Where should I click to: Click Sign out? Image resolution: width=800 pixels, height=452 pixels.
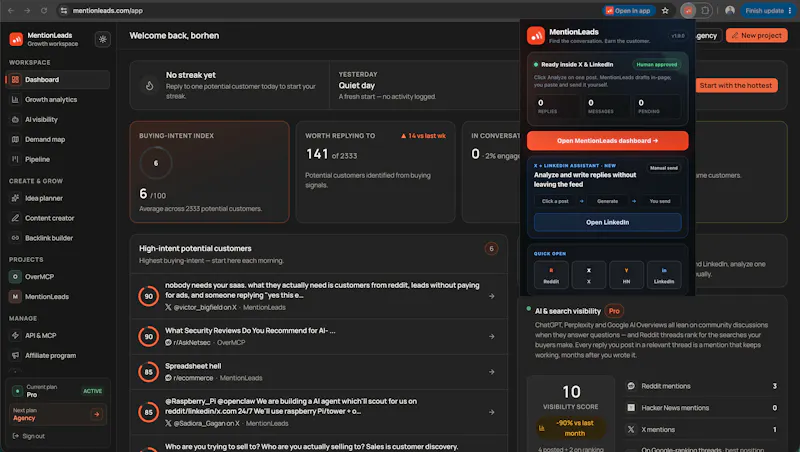pos(29,436)
